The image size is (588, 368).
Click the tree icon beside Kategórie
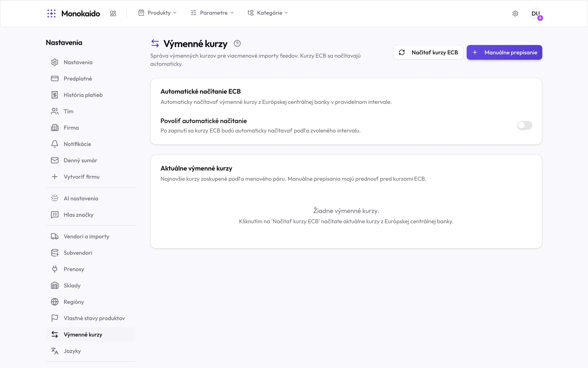tap(251, 13)
